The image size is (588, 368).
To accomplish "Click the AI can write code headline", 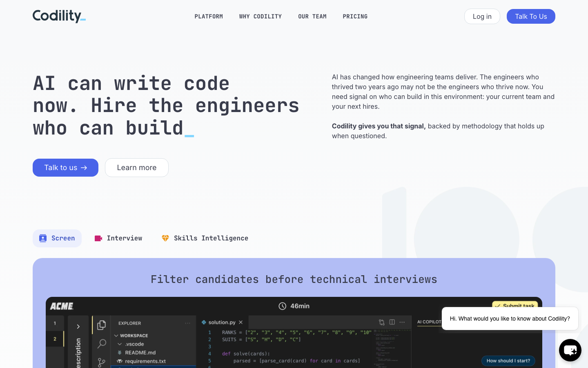I will pos(166,105).
